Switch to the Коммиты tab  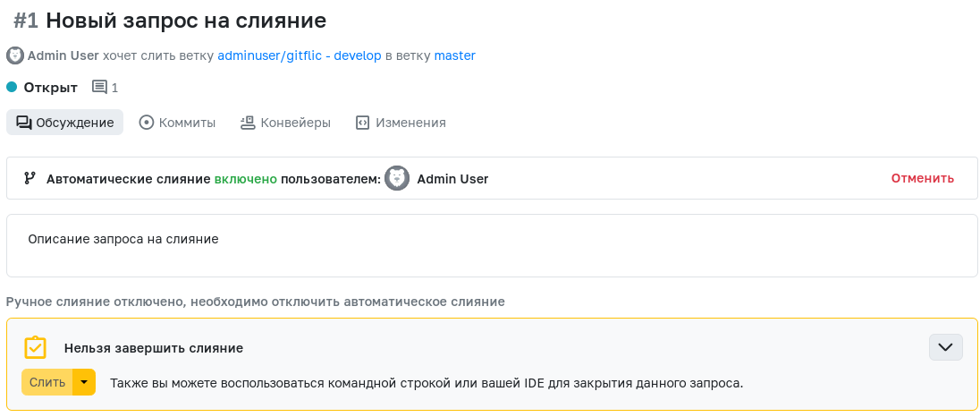tap(178, 123)
